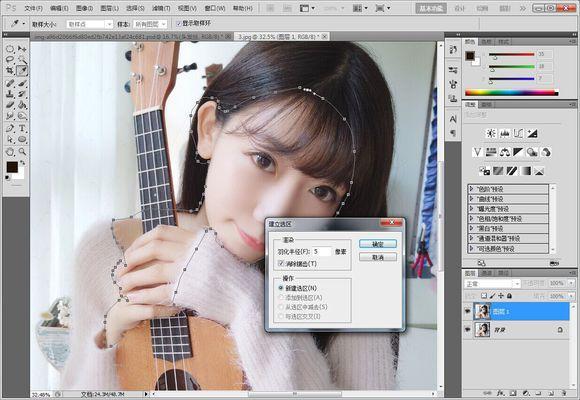This screenshot has height=400, width=580.
Task: Select the Quick Selection tool
Action: (x=22, y=60)
